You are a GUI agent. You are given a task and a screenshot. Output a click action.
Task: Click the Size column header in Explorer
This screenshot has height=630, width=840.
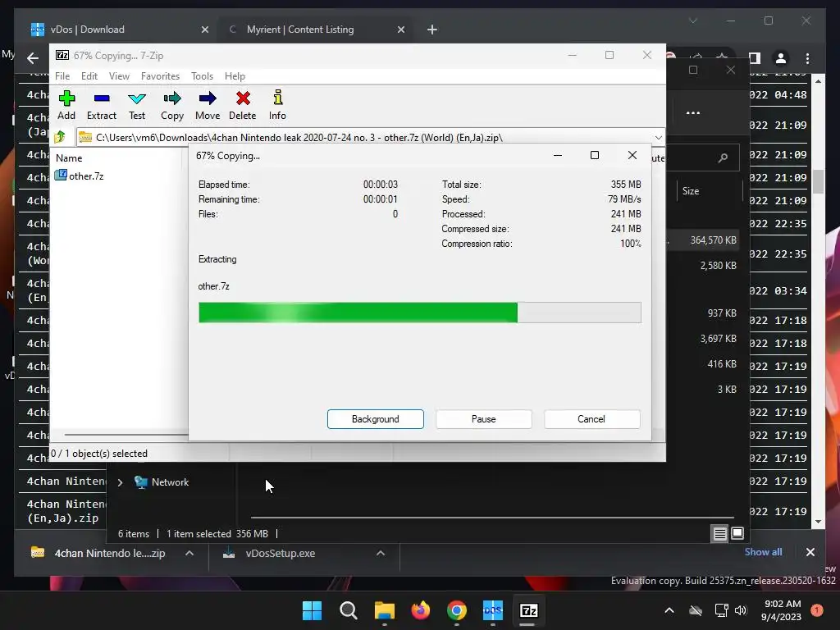[691, 190]
